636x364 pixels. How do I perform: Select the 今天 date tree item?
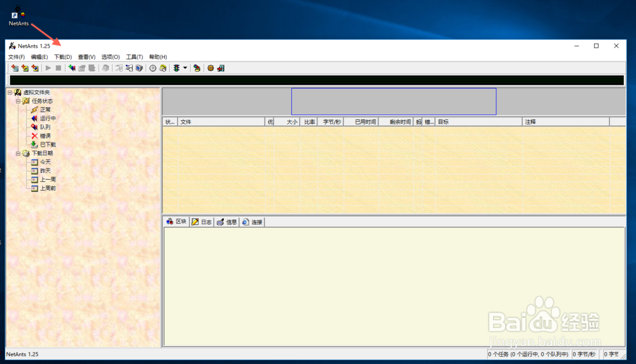pos(45,162)
